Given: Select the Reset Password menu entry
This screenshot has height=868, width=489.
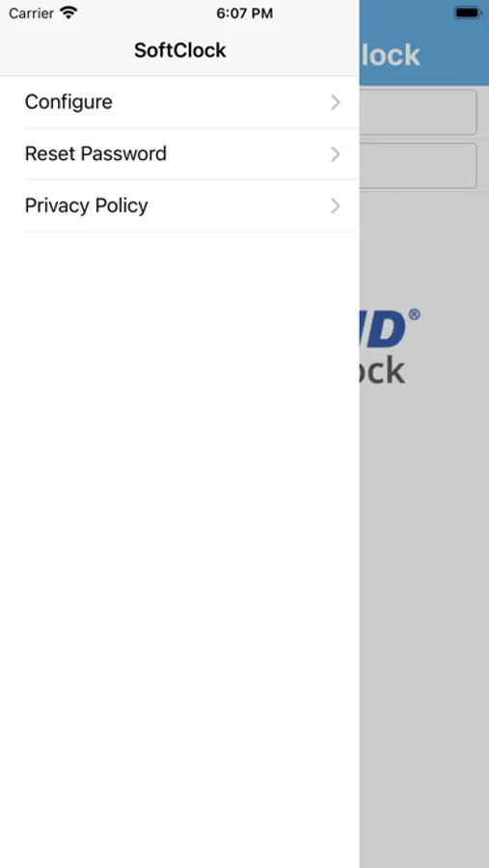Looking at the screenshot, I should click(x=179, y=154).
